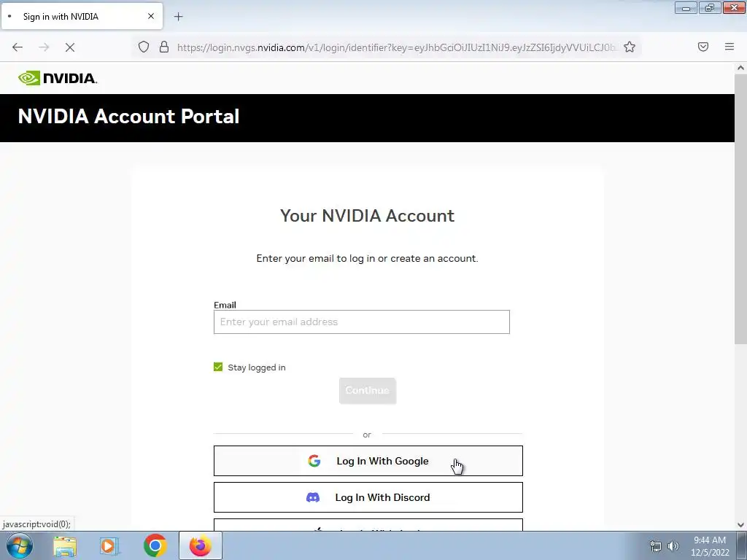Click the page scrollbar down arrow
Image resolution: width=747 pixels, height=560 pixels.
pos(740,525)
